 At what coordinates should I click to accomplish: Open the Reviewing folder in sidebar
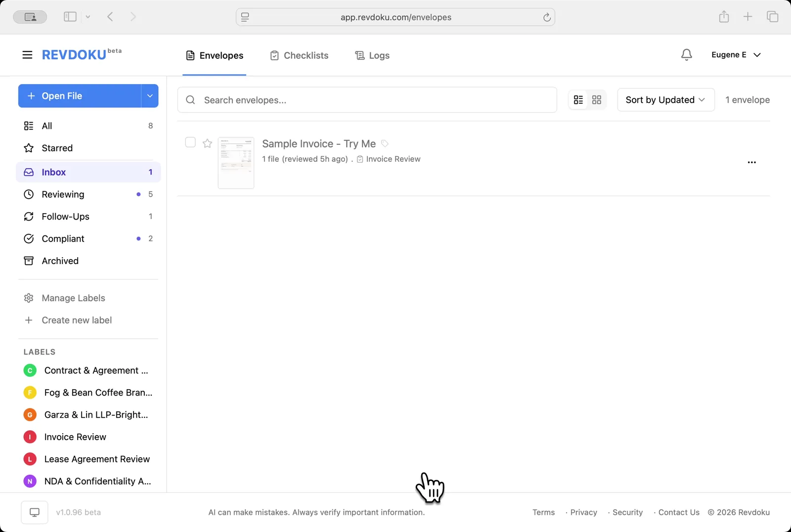[x=63, y=194]
